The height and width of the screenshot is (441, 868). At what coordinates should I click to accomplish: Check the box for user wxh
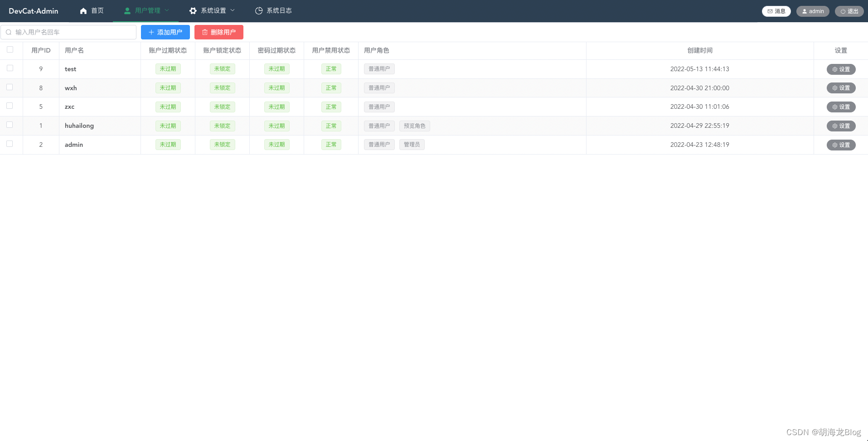tap(10, 87)
